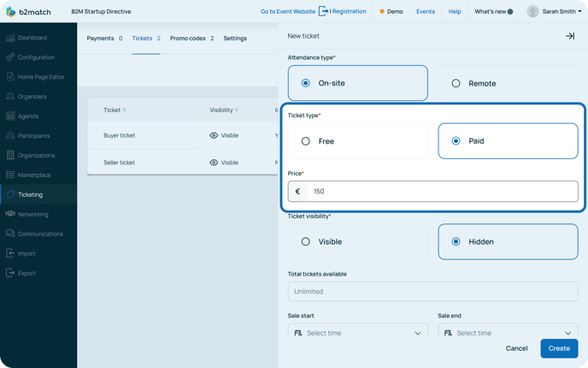Toggle Seller ticket visibility eye
Viewport: 588px width, 368px height.
(214, 163)
